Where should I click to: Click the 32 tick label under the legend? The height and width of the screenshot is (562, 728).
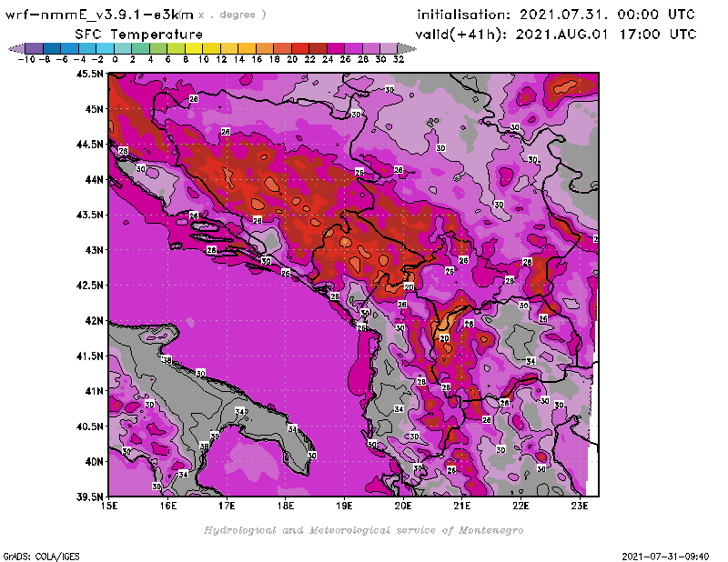[x=399, y=59]
